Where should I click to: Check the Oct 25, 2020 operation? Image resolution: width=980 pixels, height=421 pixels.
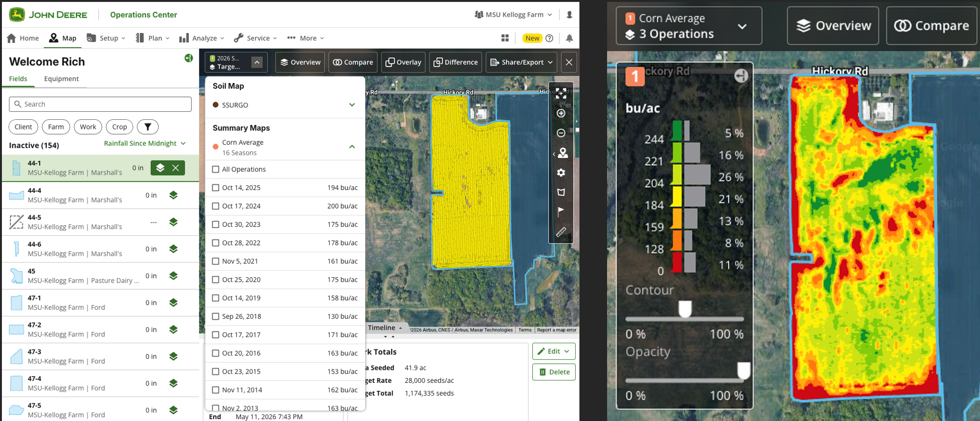pos(216,280)
